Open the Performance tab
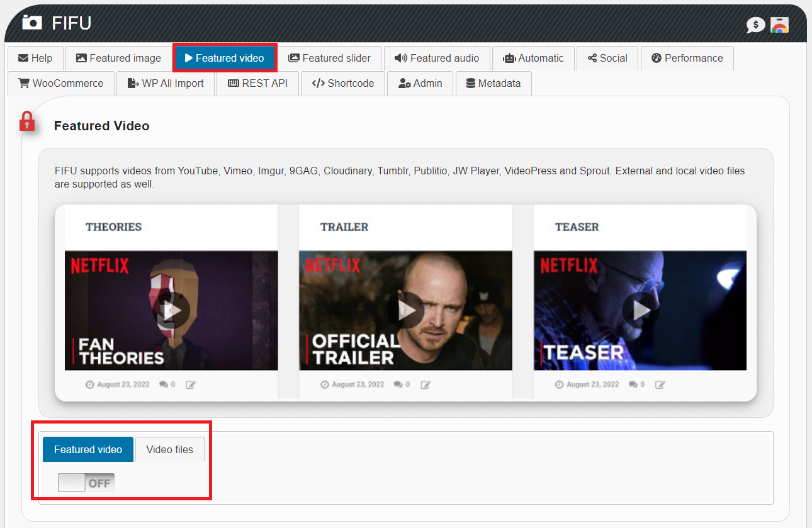812x528 pixels. [x=687, y=59]
